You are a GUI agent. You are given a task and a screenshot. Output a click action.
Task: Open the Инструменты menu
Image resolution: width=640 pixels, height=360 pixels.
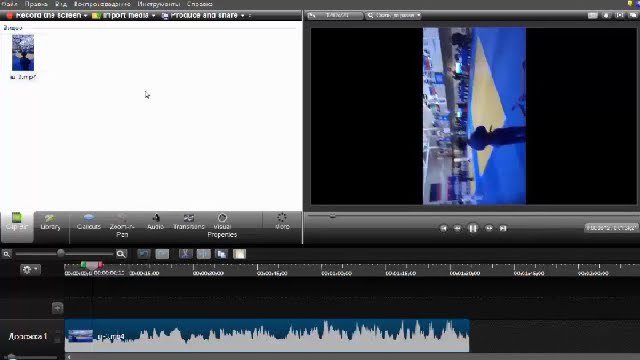pyautogui.click(x=159, y=4)
